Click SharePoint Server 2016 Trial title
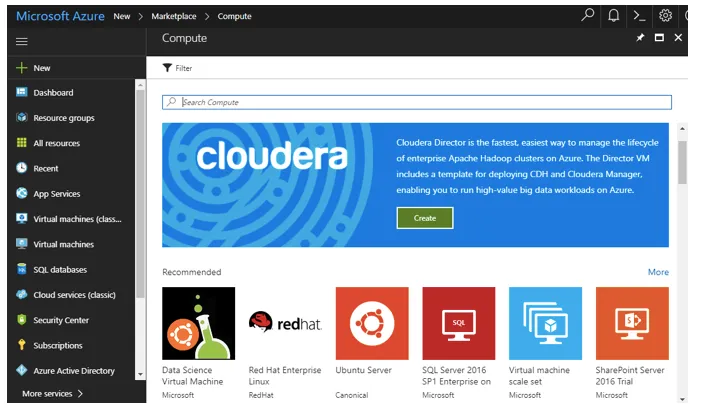 point(630,376)
